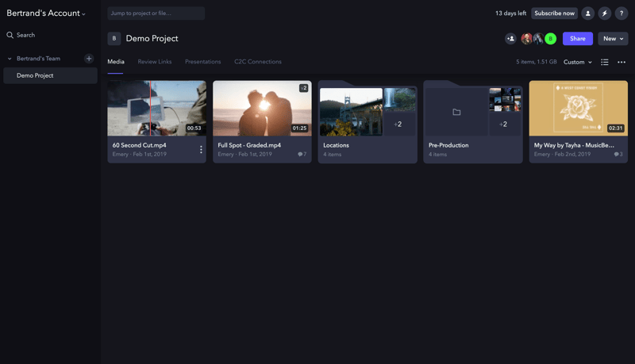Screen dimensions: 635x364
Task: Click the folder icon in Pre-Production card
Action: click(x=456, y=112)
